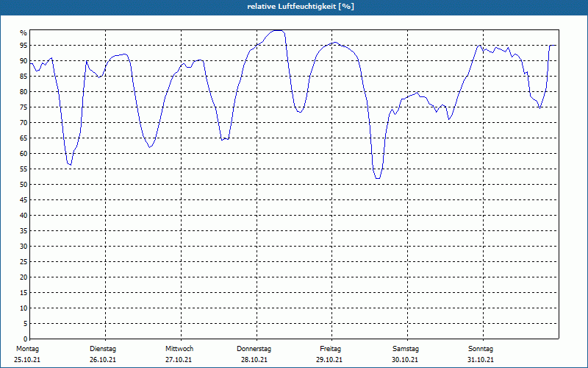The width and height of the screenshot is (588, 368).
Task: Select the '28.10.21' date label
Action: click(x=254, y=360)
